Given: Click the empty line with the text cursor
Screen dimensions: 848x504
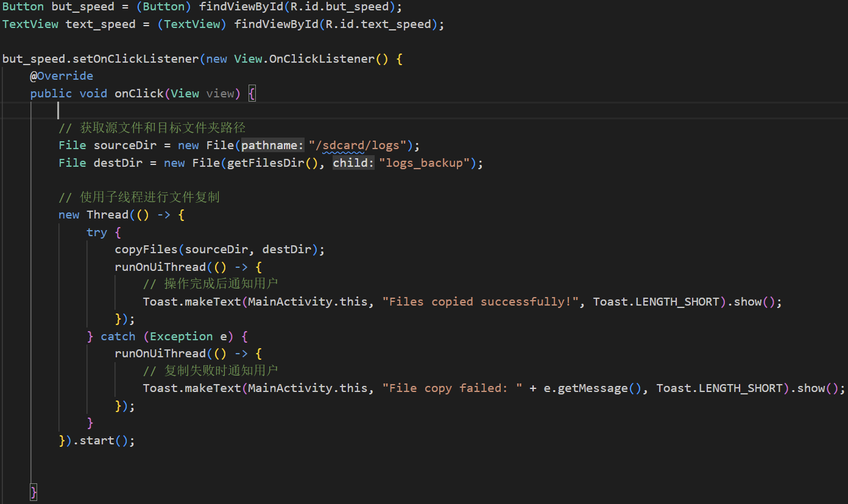Looking at the screenshot, I should (424, 110).
